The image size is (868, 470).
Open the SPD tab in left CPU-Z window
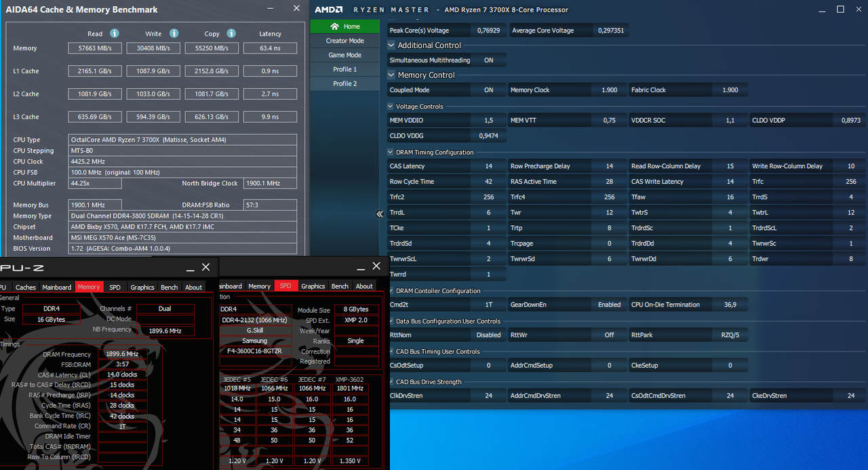point(115,287)
